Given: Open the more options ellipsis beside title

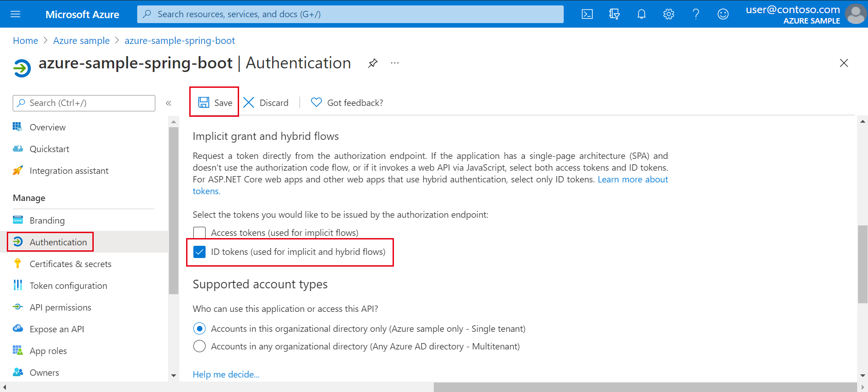Looking at the screenshot, I should pyautogui.click(x=395, y=63).
